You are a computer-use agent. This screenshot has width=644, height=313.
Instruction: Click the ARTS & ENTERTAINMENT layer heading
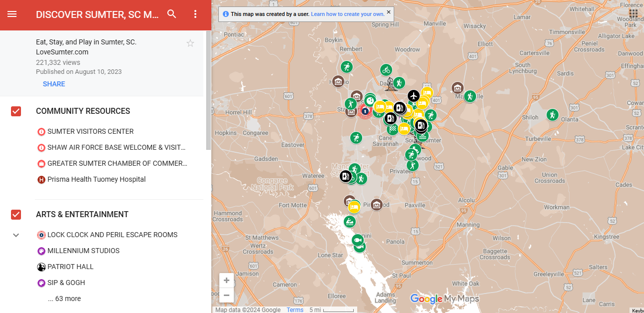tap(82, 215)
